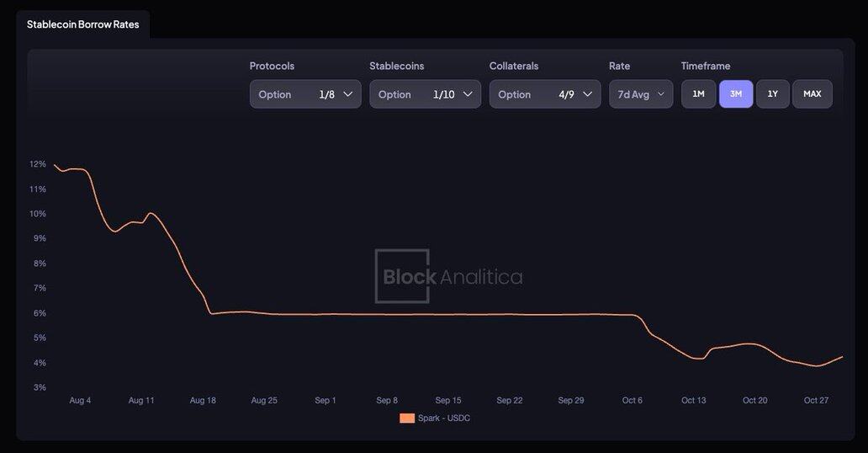Image resolution: width=868 pixels, height=453 pixels.
Task: Change the 7d Avg rate selector
Action: pyautogui.click(x=640, y=94)
